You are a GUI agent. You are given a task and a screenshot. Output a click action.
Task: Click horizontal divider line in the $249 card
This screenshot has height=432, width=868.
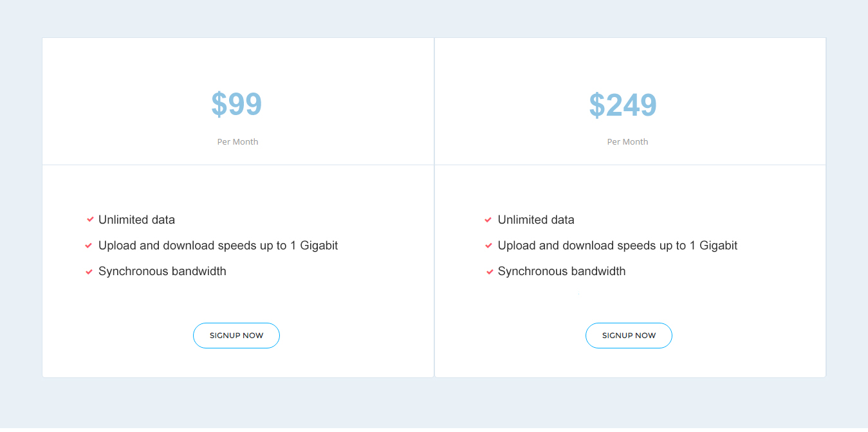[x=630, y=165]
